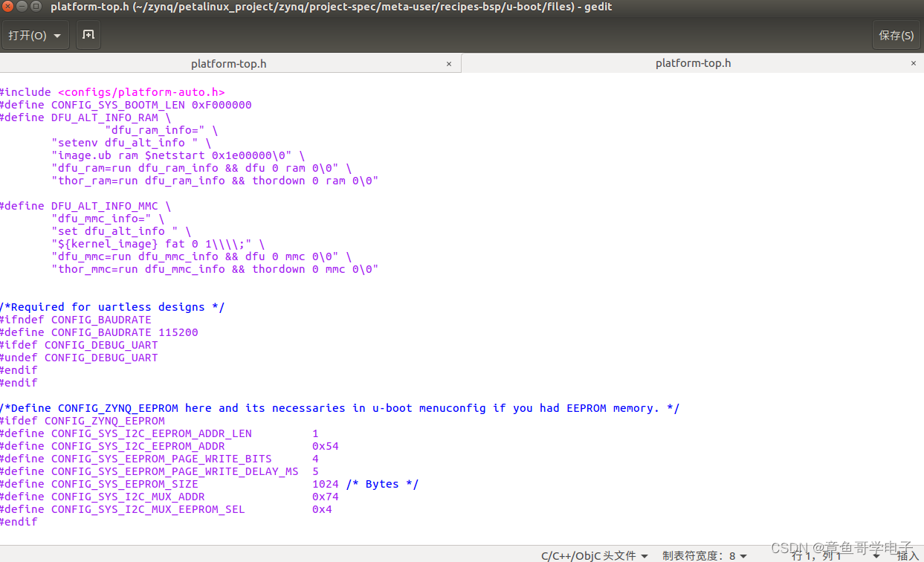The width and height of the screenshot is (924, 562).
Task: Click the #include <configs/platform-auto.h> line
Action: (x=112, y=92)
